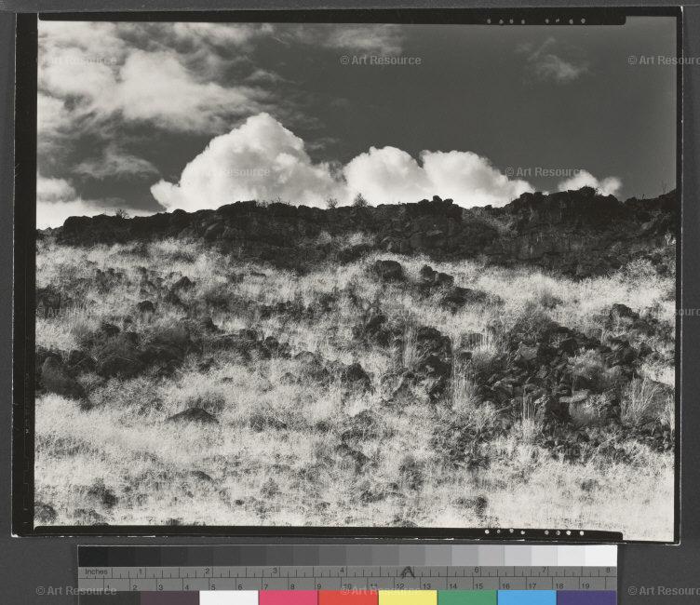
Task: Click the lightest gray step of grayscale strip
Action: [601, 556]
